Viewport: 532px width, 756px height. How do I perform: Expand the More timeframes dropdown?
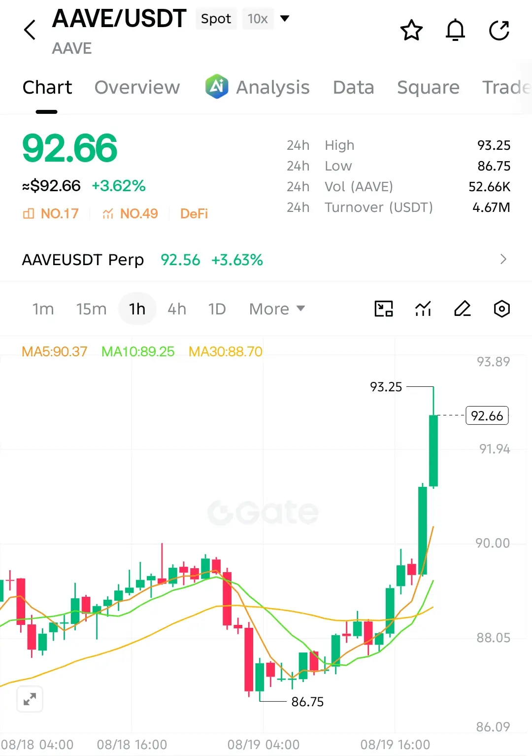pyautogui.click(x=277, y=309)
